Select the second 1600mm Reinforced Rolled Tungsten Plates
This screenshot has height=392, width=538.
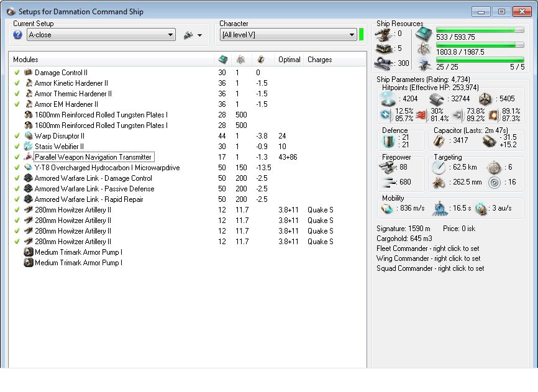point(101,125)
